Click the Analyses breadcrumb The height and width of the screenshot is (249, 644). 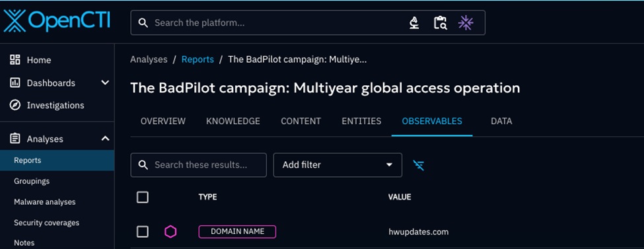point(149,59)
